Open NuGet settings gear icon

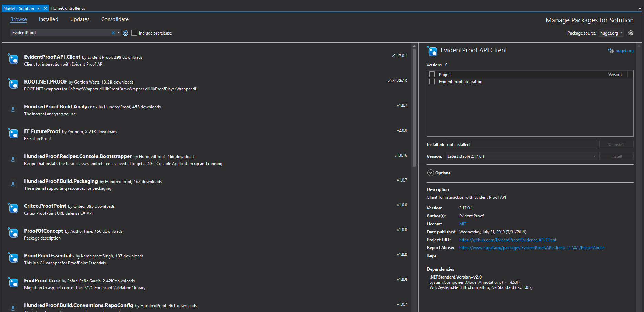[631, 33]
